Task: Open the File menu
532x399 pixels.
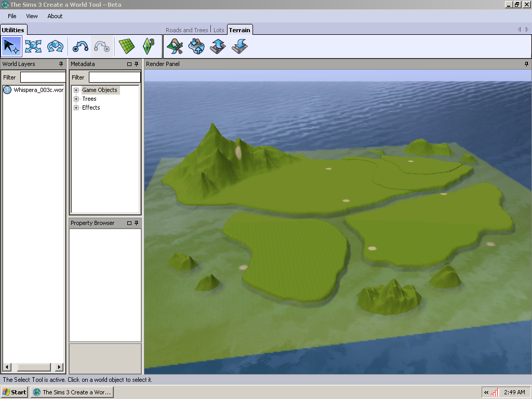Action: (12, 16)
